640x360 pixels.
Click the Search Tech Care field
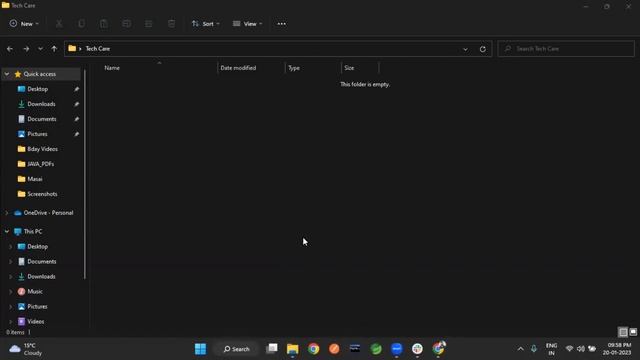click(x=566, y=49)
